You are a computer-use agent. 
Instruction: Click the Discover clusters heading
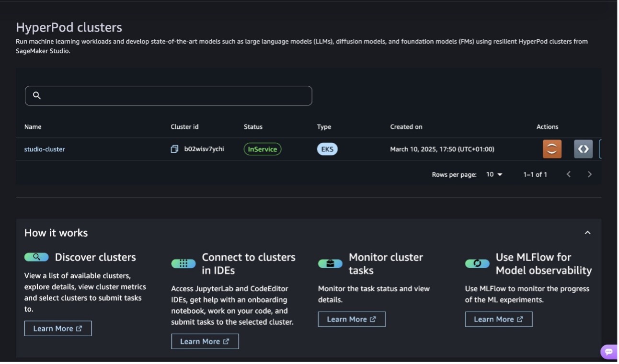pyautogui.click(x=95, y=257)
